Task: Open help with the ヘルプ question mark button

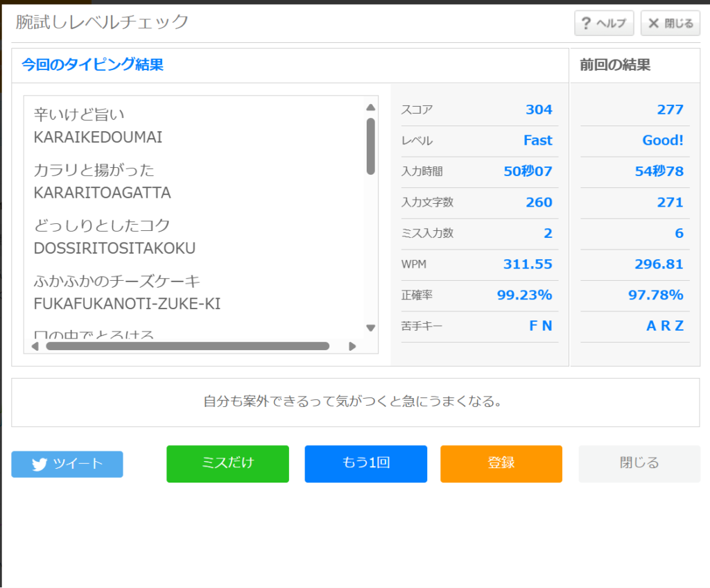Action: [603, 24]
